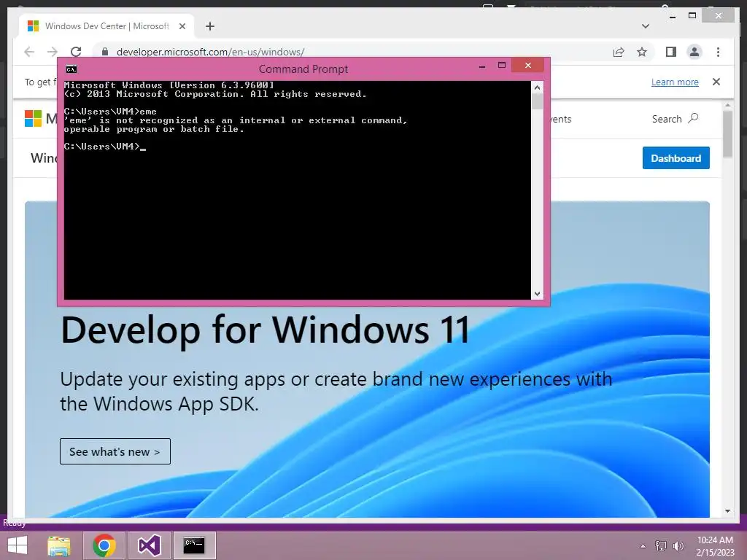This screenshot has width=747, height=560.
Task: Open Chrome side panel icon
Action: (671, 52)
